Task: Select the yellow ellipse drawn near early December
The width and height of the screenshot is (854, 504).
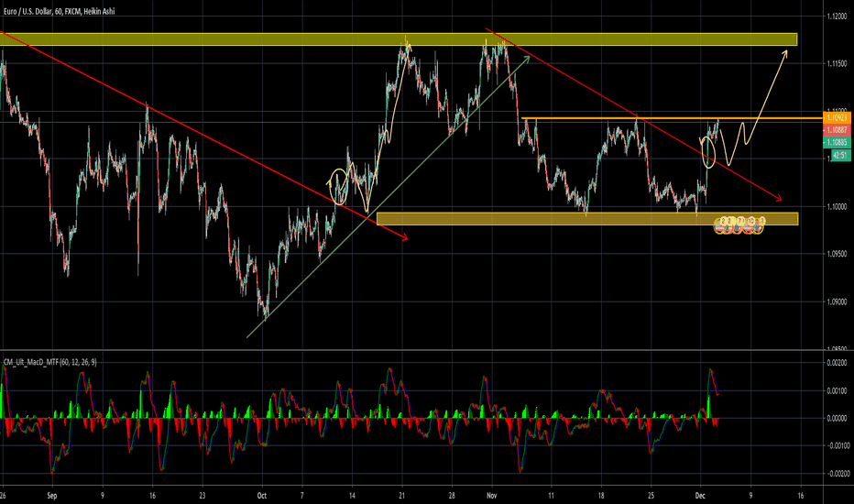Action: [708, 152]
